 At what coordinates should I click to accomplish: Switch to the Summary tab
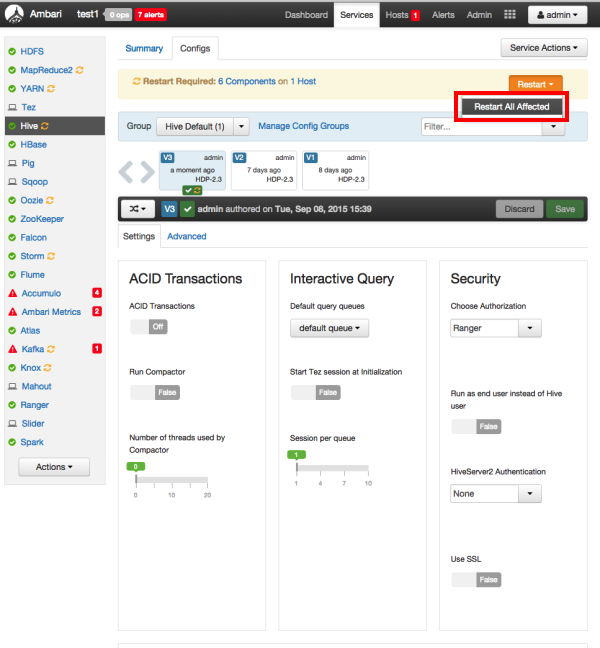tap(144, 48)
